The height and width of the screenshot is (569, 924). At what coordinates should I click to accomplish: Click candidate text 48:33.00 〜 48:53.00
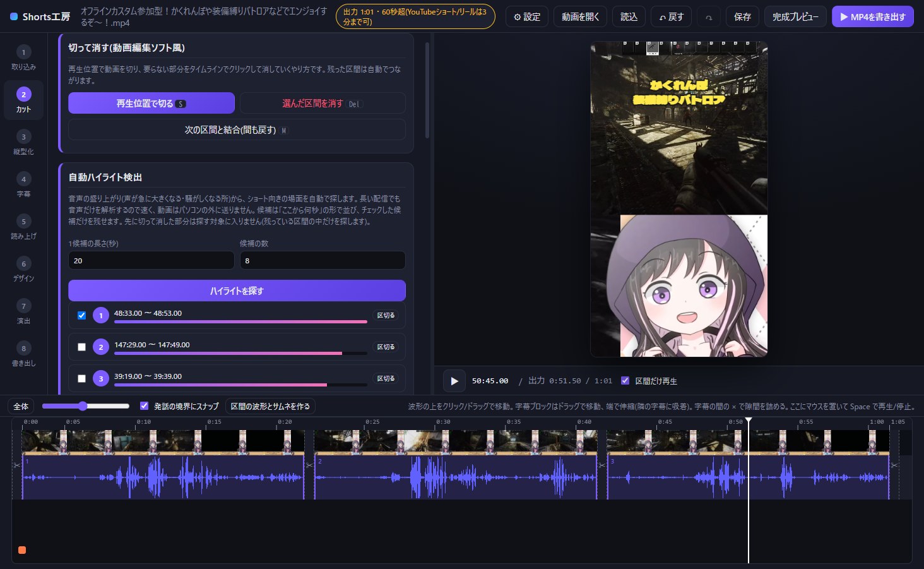[x=148, y=313]
